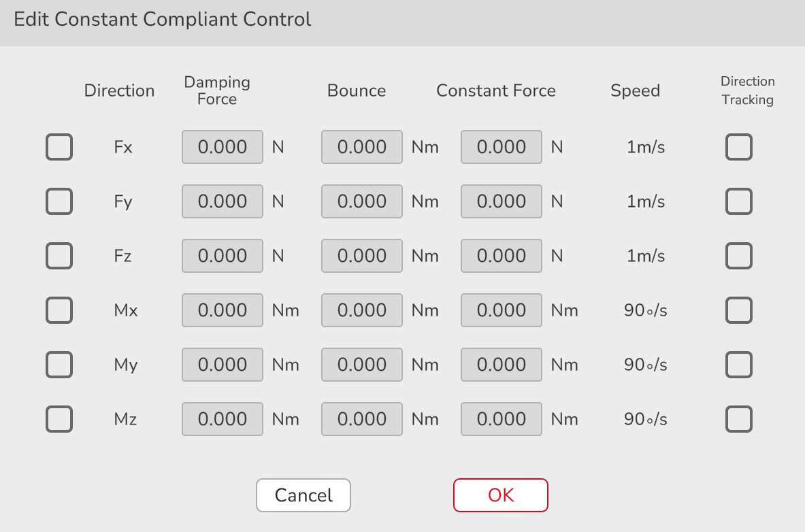The image size is (805, 532).
Task: Tick the Fz direction checkbox
Action: coord(59,256)
